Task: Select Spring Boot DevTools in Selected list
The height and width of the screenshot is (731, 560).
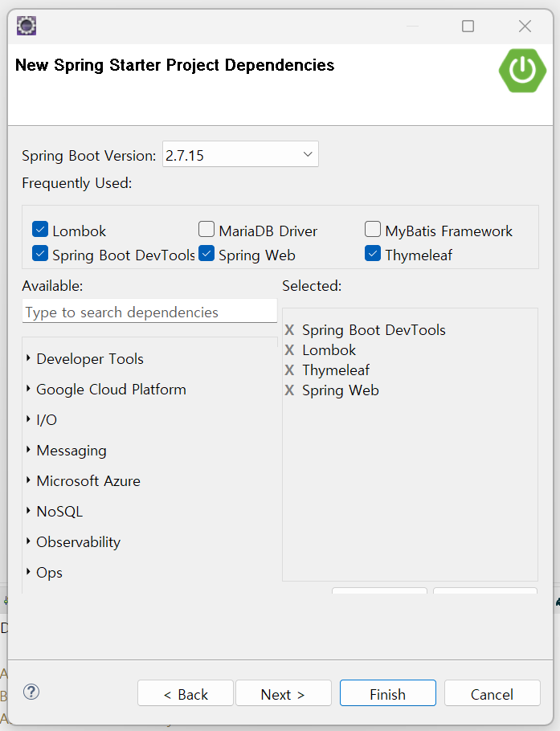Action: (374, 330)
